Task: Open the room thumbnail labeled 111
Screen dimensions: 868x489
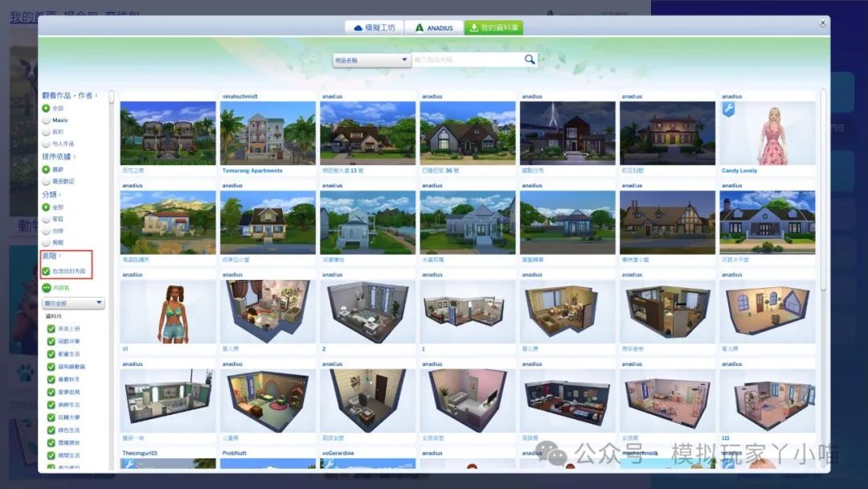Action: [768, 401]
